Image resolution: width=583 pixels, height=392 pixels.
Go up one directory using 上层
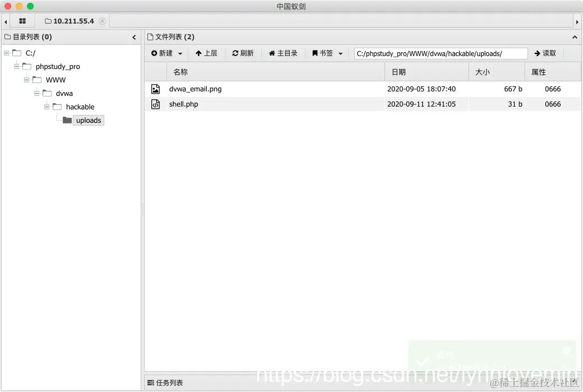click(x=206, y=53)
